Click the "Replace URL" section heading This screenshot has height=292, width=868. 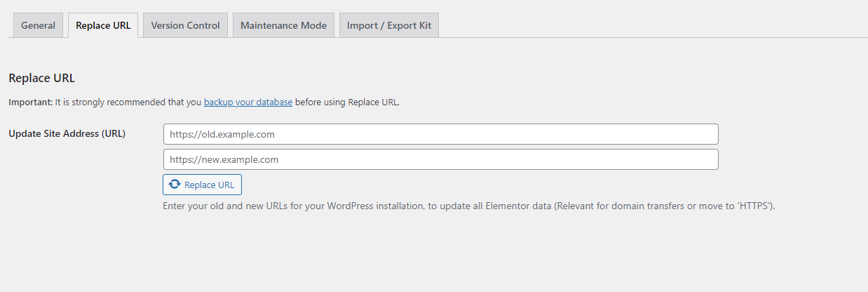click(41, 78)
